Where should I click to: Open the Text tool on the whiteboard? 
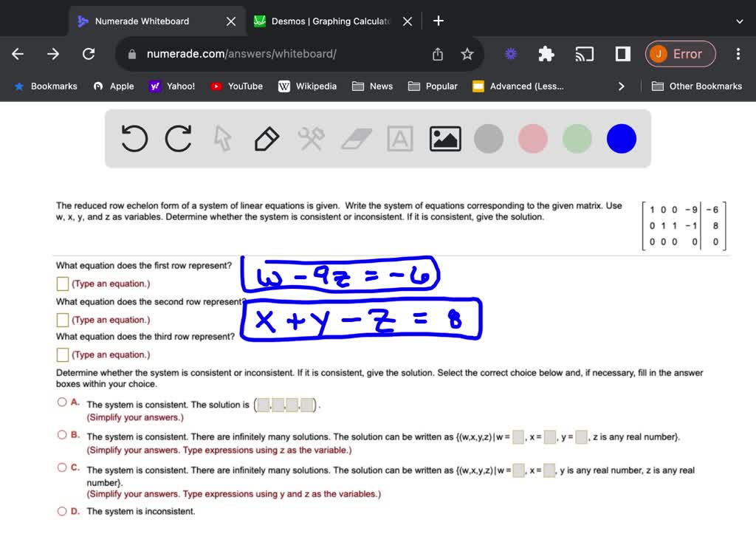click(399, 138)
